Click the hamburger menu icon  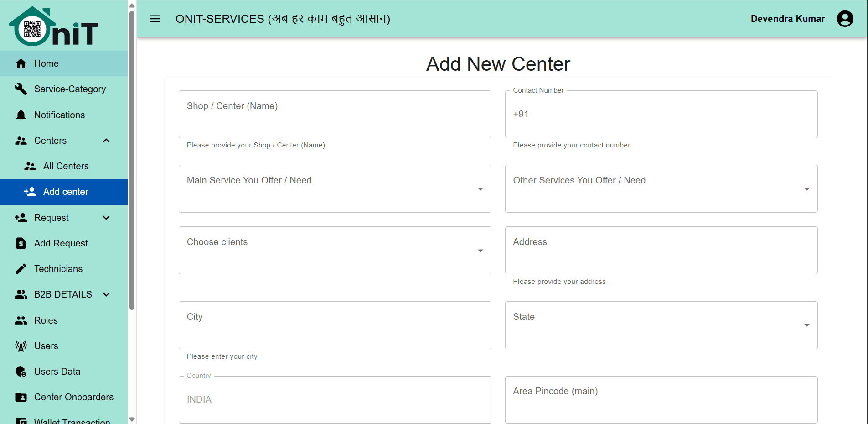(x=155, y=19)
